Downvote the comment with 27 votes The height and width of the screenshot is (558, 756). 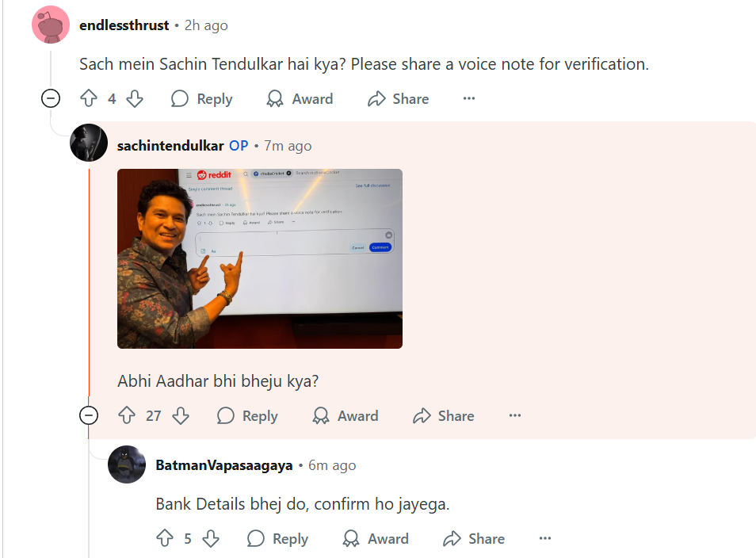181,416
